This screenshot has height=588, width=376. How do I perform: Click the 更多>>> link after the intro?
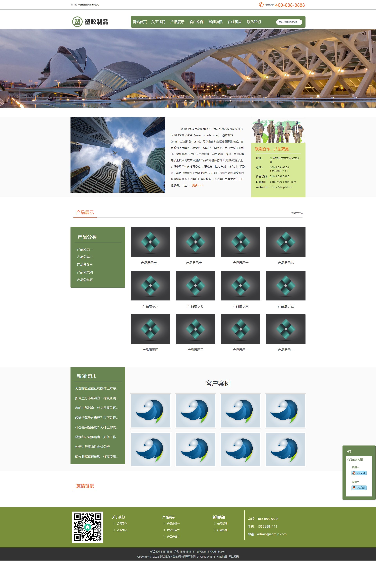point(198,185)
